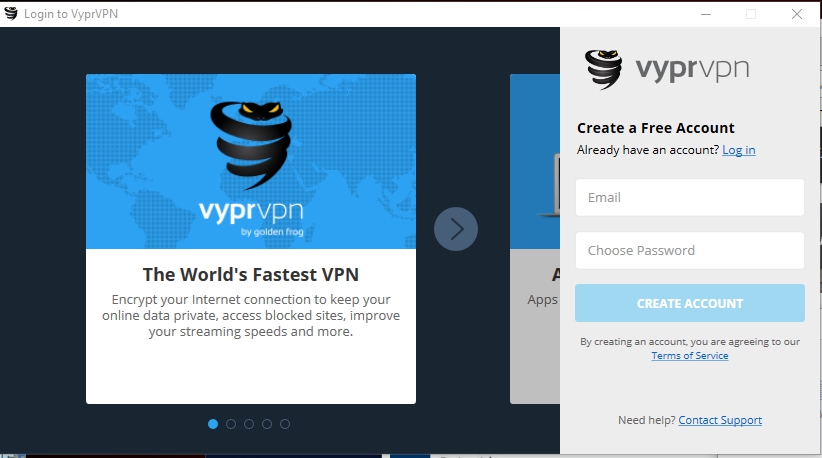Close the VyprVPN login window
This screenshot has height=458, width=822.
(x=797, y=14)
